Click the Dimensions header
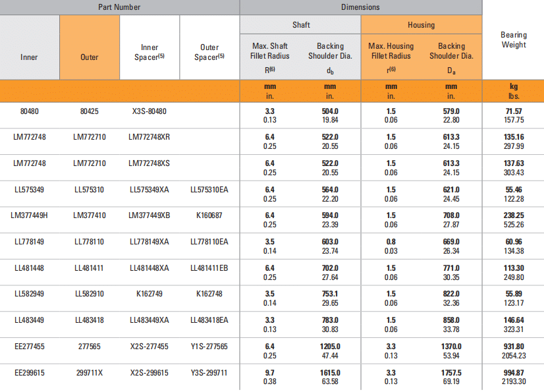 [360, 7]
